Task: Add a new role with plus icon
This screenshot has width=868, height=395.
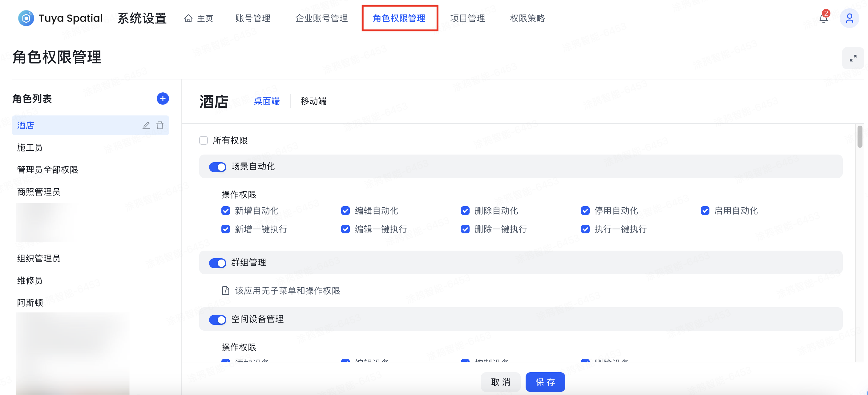Action: [x=162, y=99]
